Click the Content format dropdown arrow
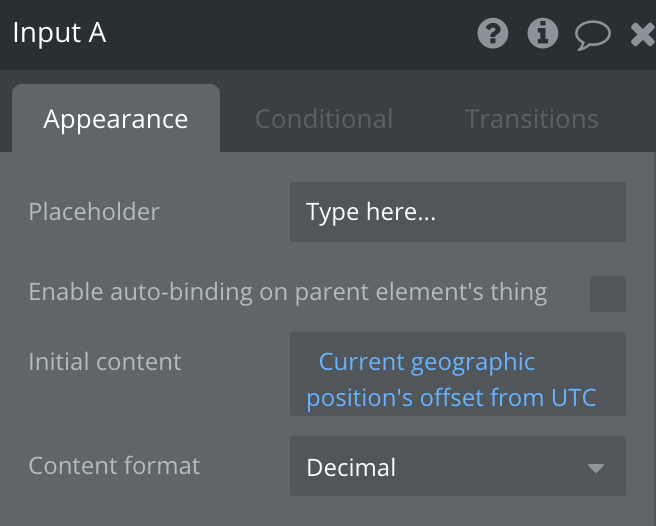Screen dimensions: 656x526 [x=596, y=468]
